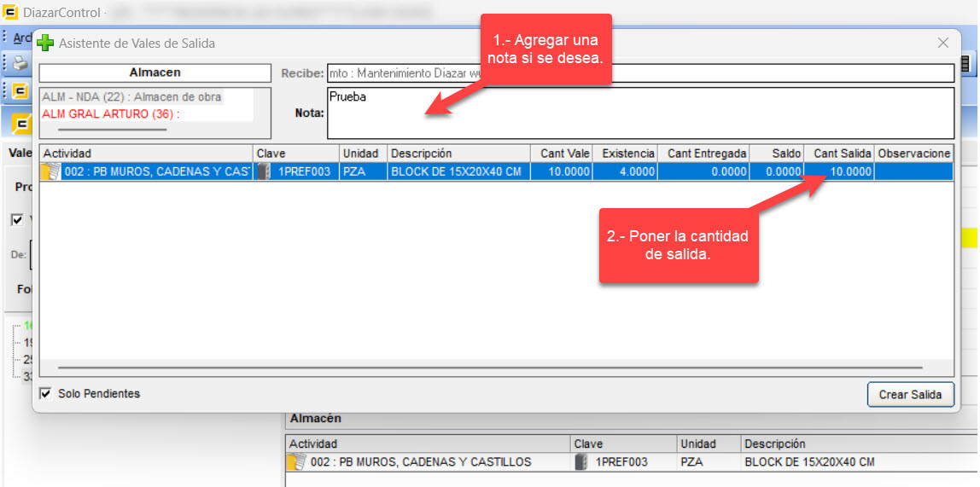Image resolution: width=980 pixels, height=487 pixels.
Task: Click the material icon beside 1PREF003 in lower grid
Action: click(581, 462)
